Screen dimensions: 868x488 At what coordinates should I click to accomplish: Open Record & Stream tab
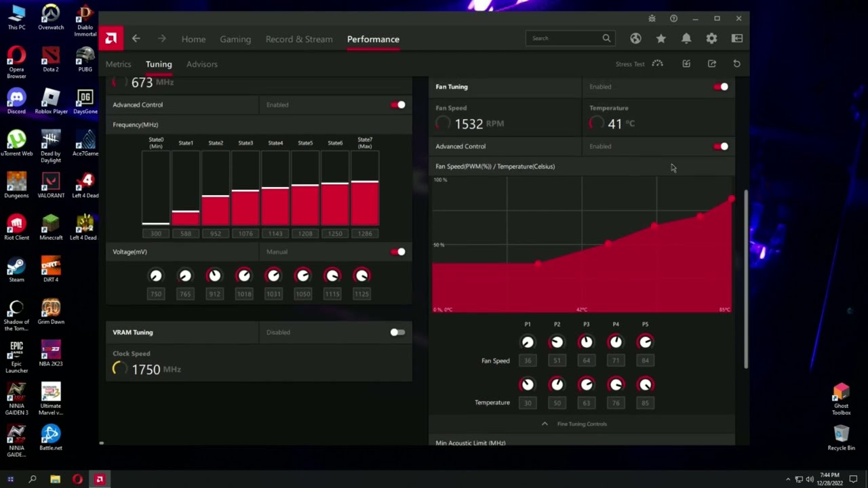coord(299,39)
